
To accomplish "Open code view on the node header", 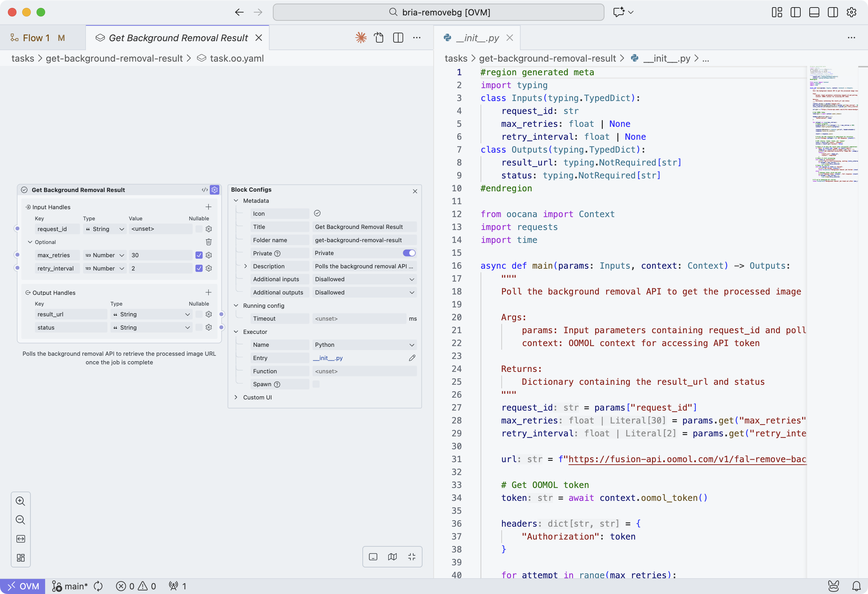I will [204, 190].
